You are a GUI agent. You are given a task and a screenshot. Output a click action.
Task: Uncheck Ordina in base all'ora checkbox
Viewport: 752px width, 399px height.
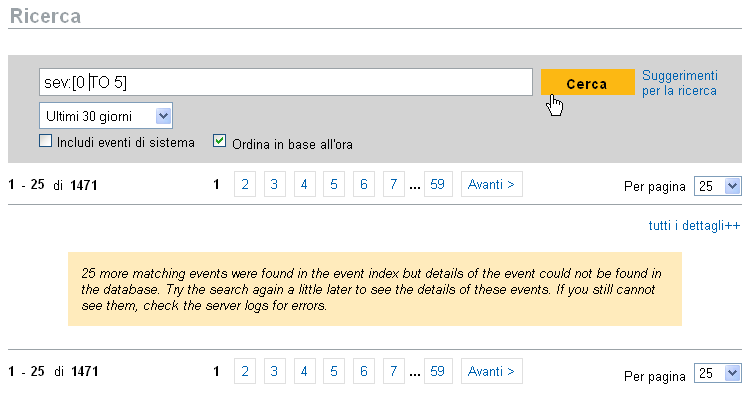click(219, 141)
